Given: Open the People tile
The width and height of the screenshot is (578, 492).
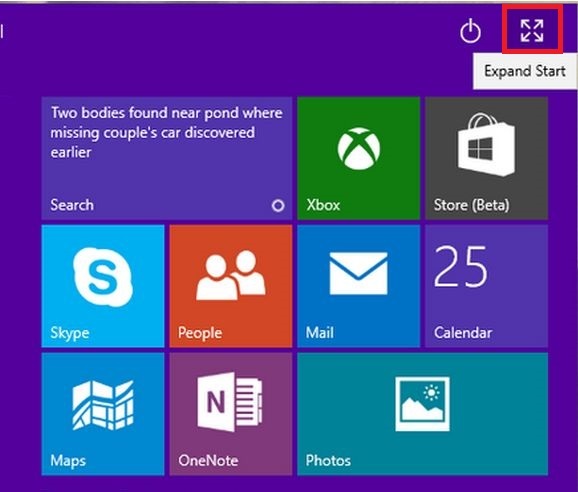Looking at the screenshot, I should click(231, 286).
